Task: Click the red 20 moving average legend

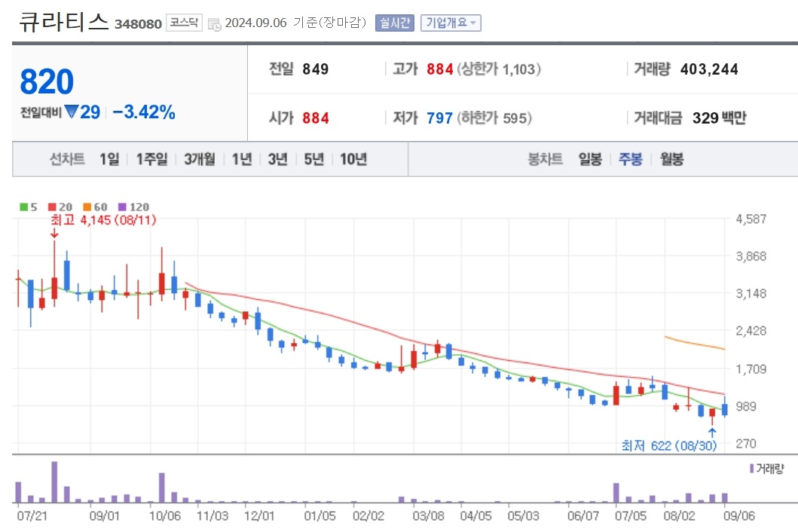Action: click(x=60, y=206)
